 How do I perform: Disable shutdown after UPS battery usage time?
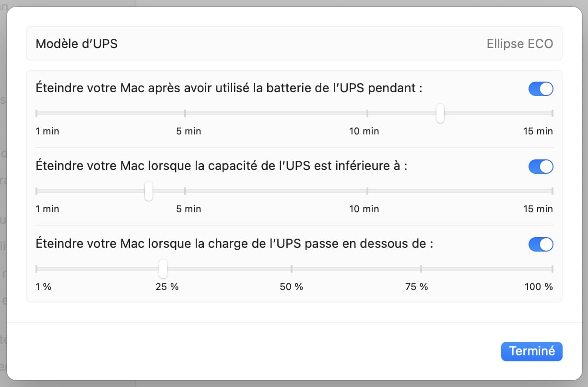541,89
